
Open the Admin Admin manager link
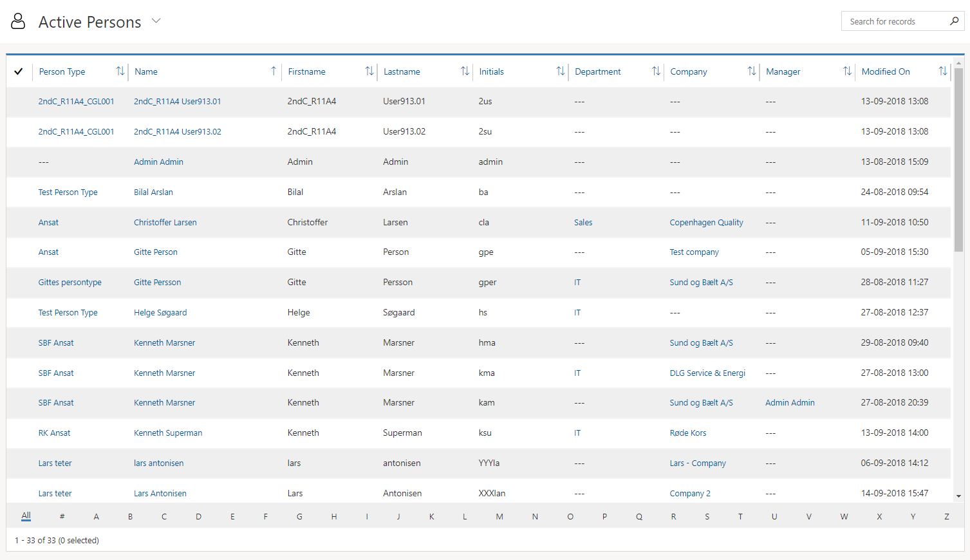click(790, 402)
